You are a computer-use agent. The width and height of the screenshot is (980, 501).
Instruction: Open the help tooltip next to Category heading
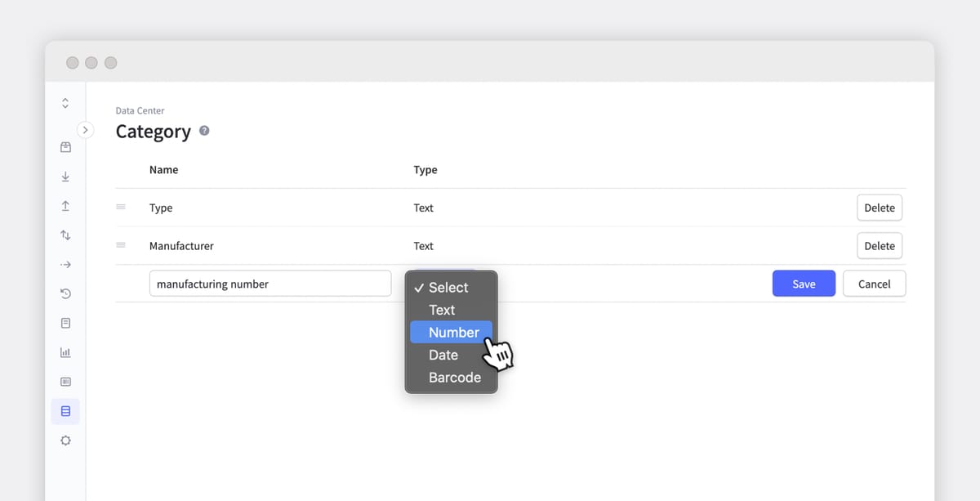204,130
